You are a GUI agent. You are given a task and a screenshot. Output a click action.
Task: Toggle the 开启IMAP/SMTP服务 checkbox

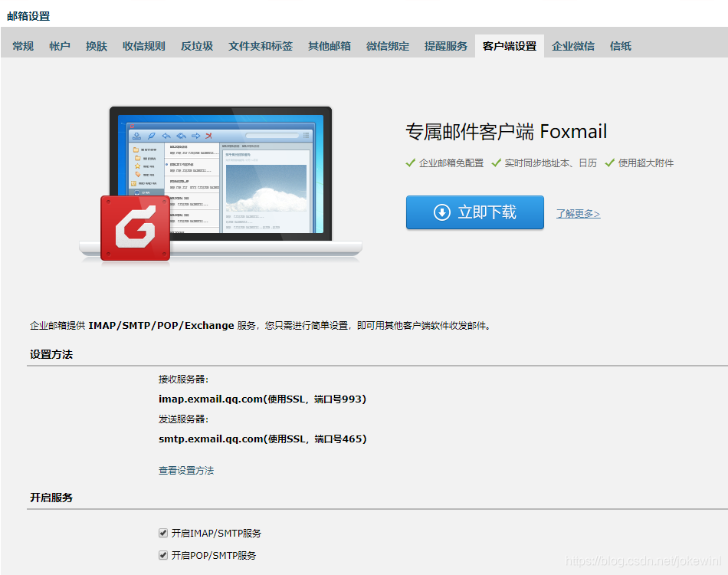[x=163, y=533]
